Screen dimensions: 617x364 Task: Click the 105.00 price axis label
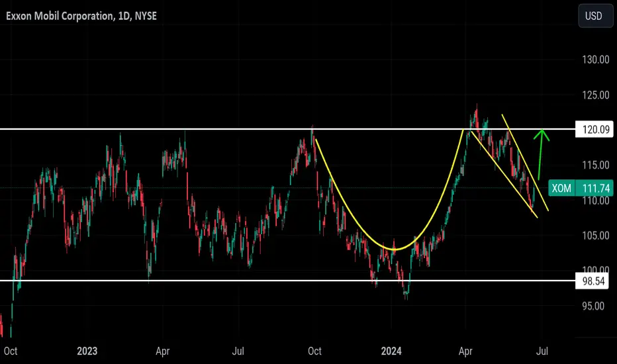click(x=595, y=236)
